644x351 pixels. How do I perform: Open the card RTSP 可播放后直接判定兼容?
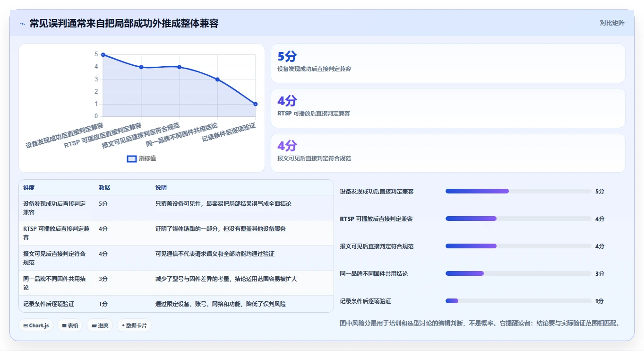(x=448, y=108)
